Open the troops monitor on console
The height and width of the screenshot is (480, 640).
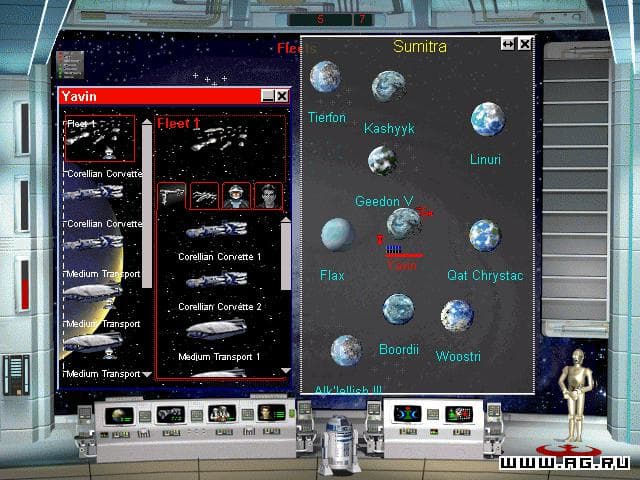222,413
